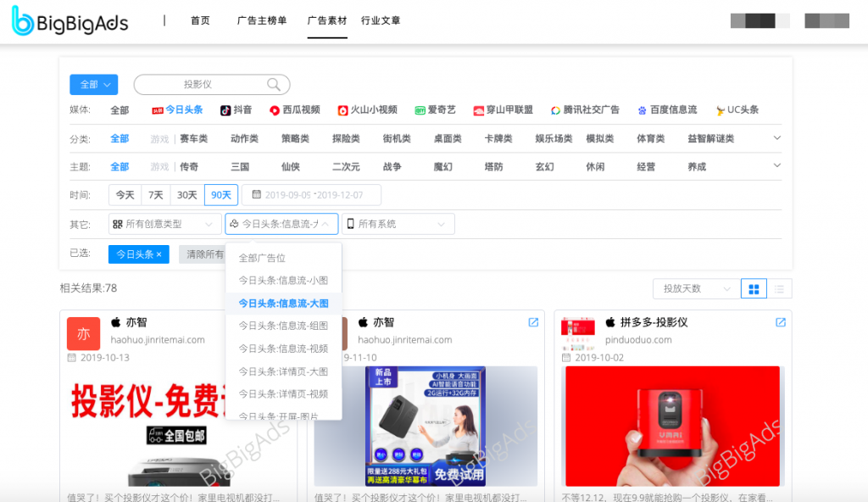Open 投放天数 sort dropdown
This screenshot has width=868, height=502.
697,288
